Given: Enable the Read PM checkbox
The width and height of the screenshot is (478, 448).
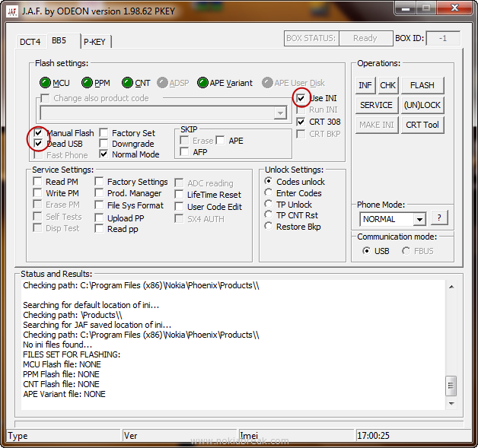Looking at the screenshot, I should [x=37, y=182].
